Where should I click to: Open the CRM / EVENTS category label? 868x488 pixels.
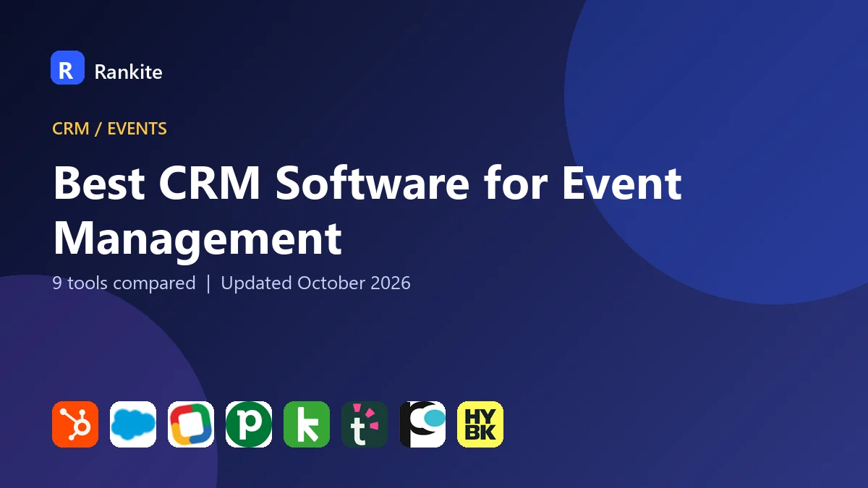tap(109, 129)
